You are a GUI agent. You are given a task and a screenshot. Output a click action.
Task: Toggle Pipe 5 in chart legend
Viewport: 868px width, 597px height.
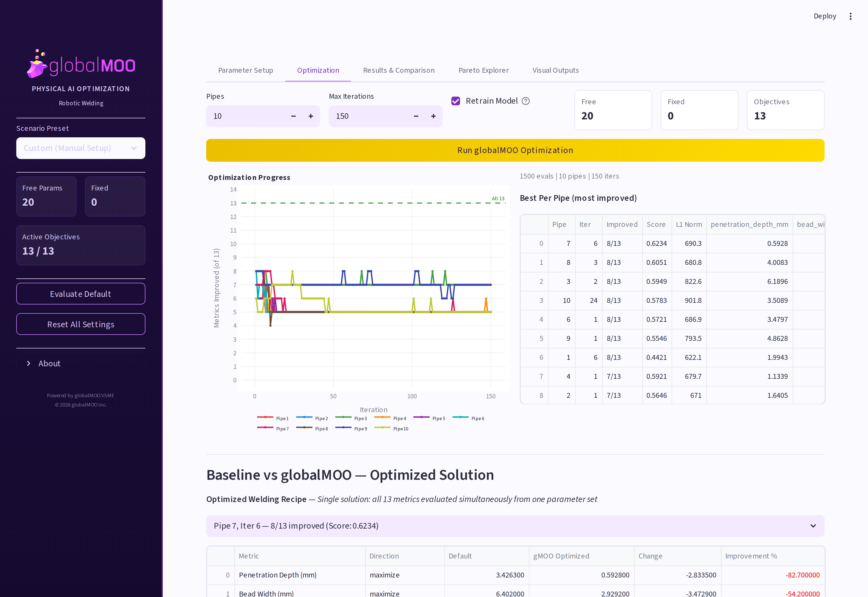(x=429, y=418)
